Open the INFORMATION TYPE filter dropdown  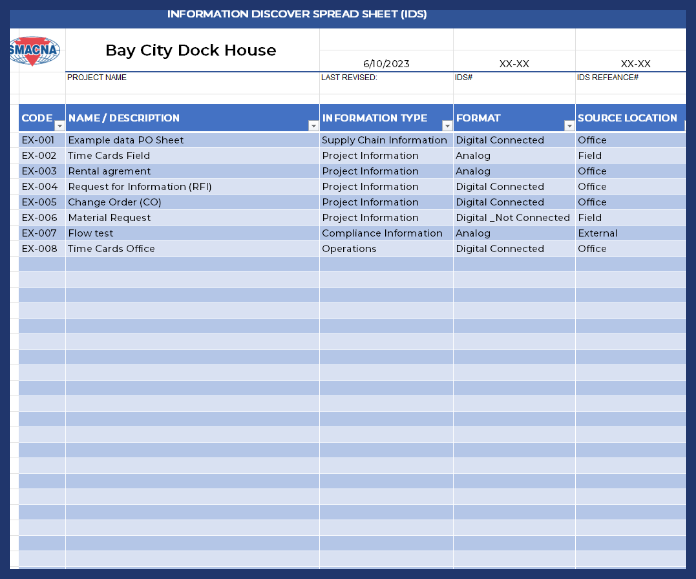point(447,126)
